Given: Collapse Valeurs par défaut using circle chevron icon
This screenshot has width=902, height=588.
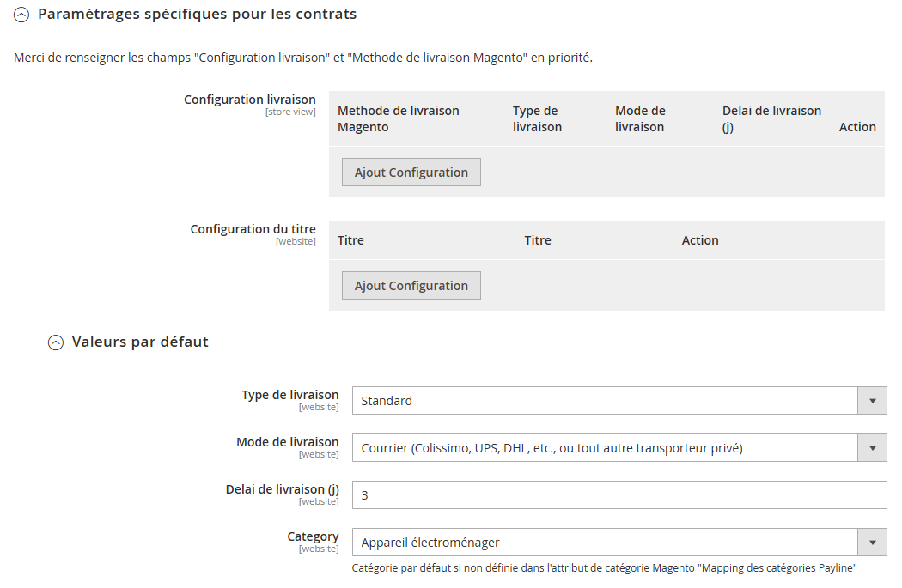Looking at the screenshot, I should tap(56, 342).
